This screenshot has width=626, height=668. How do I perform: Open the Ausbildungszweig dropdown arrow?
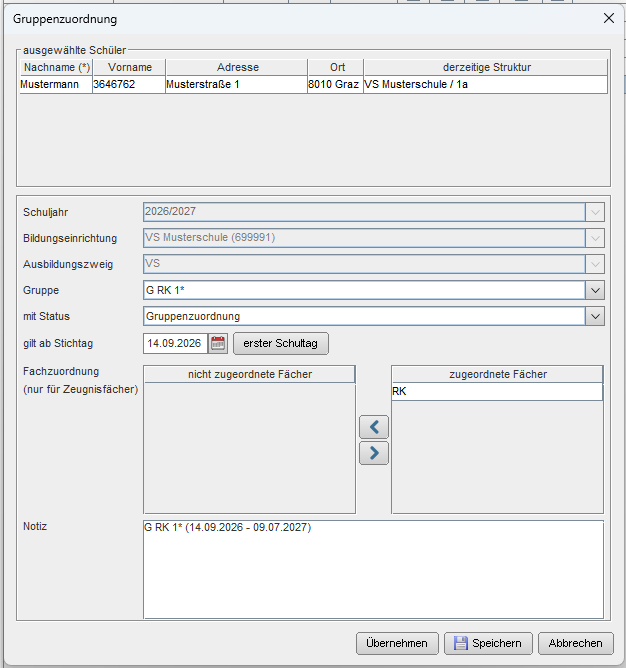click(x=595, y=265)
